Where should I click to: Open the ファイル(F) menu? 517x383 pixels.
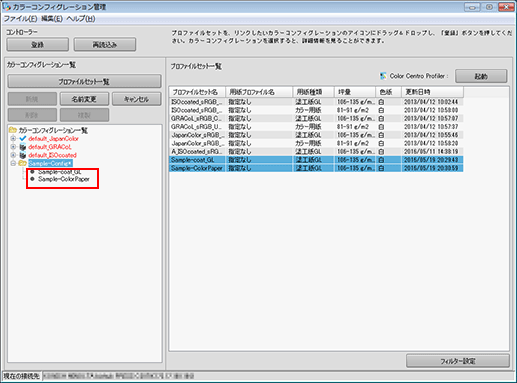[x=20, y=19]
